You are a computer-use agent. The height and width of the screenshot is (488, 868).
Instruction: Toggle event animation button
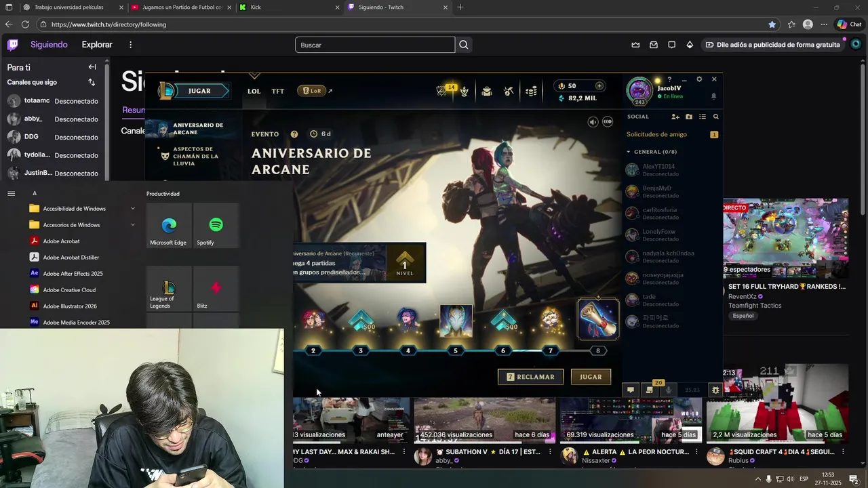pos(608,122)
